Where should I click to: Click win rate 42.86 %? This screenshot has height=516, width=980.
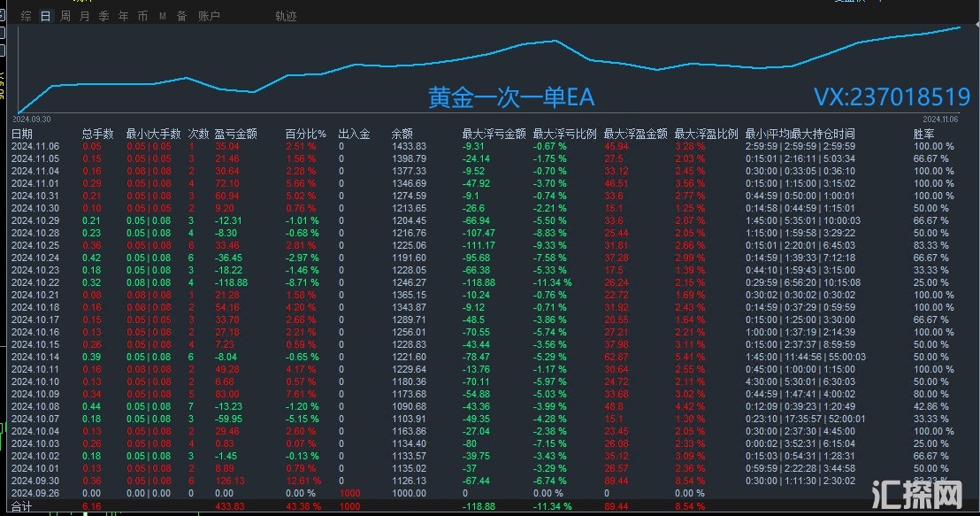[x=931, y=406]
